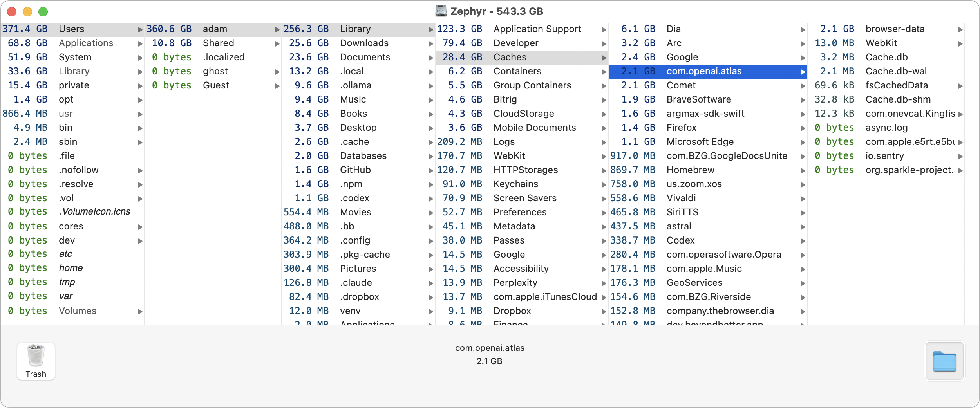Select the usr folder
This screenshot has width=980, height=408.
(72, 114)
